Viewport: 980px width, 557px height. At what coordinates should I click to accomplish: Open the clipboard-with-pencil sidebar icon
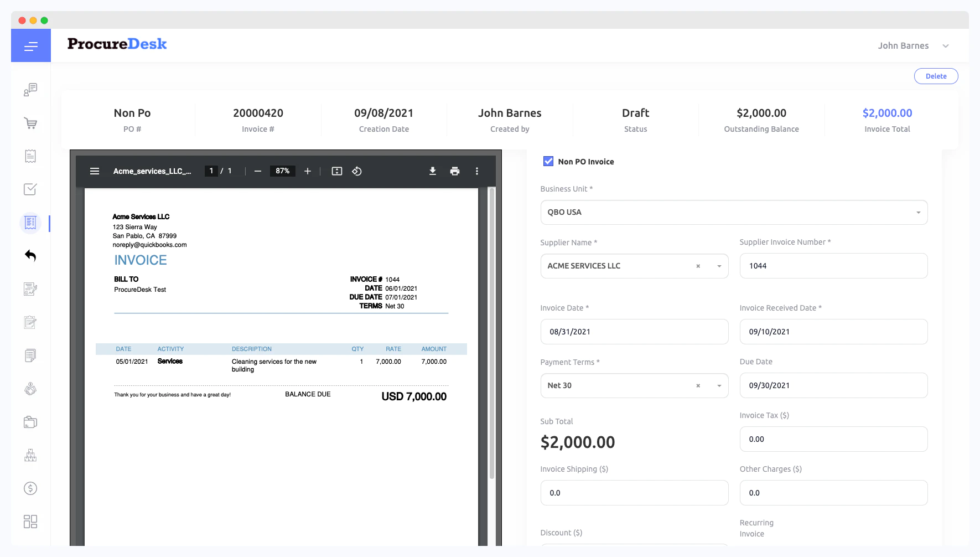pyautogui.click(x=30, y=322)
